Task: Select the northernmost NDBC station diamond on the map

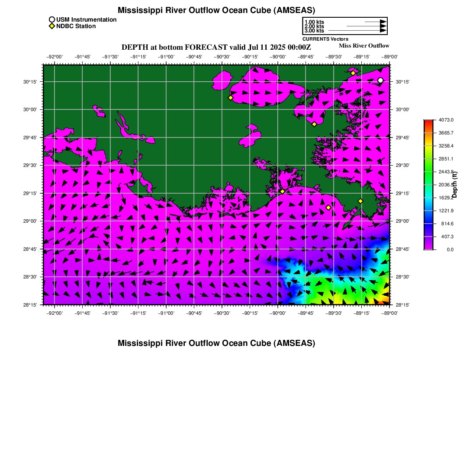Action: coord(353,73)
